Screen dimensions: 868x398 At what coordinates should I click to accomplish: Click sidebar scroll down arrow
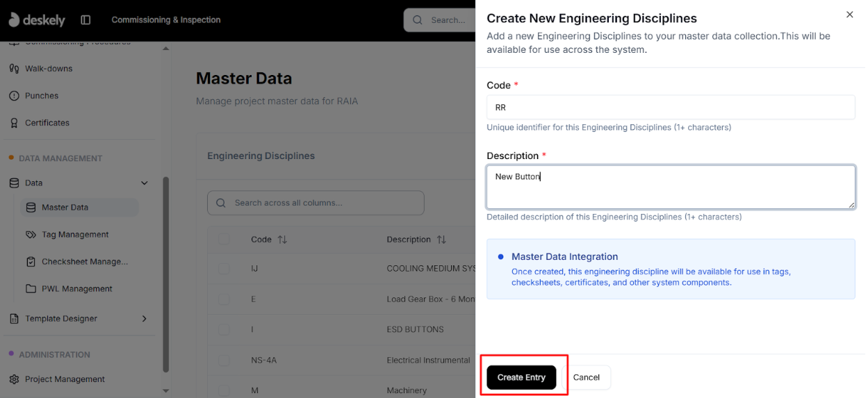pos(165,391)
